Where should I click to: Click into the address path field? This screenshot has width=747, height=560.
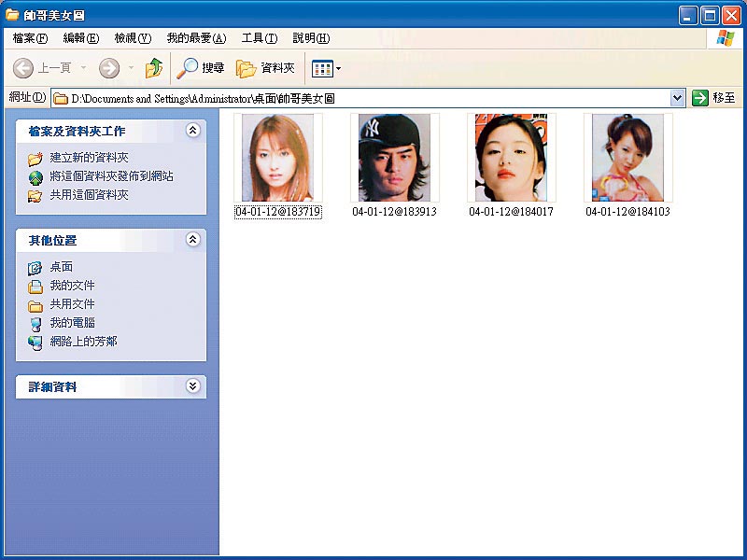coord(367,99)
